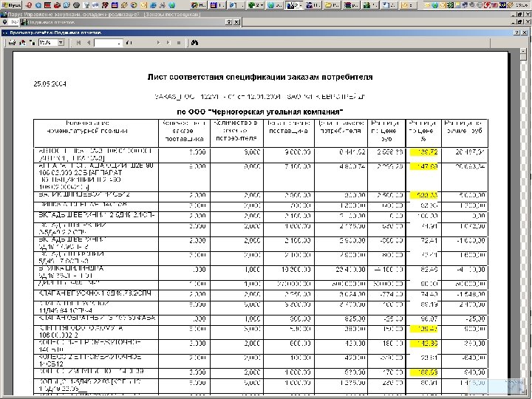This screenshot has width=532, height=399.
Task: Open the Windows Start (Пуск) button
Action: 12,4
